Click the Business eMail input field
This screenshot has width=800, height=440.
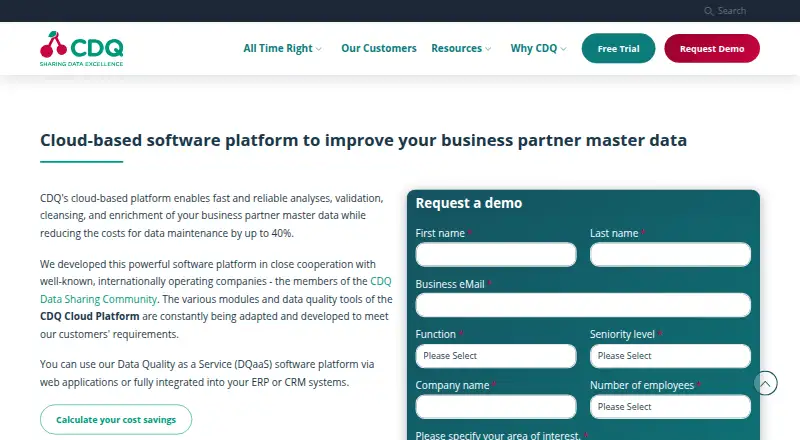(583, 305)
